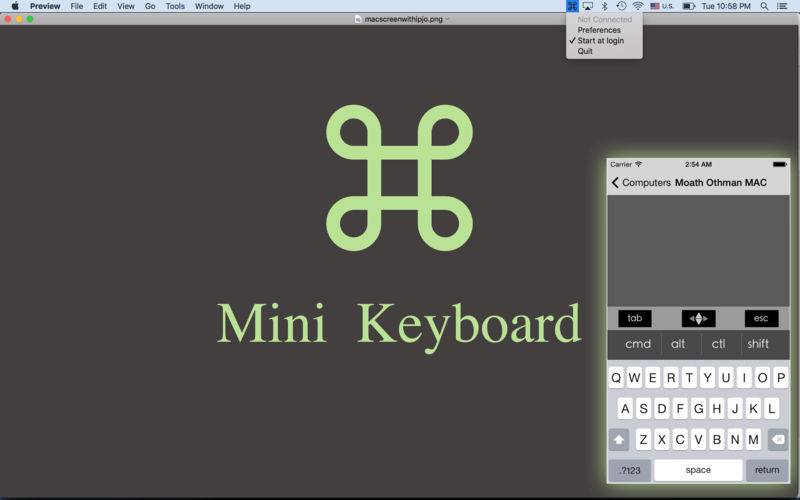Open the U.S. input source menu

(662, 6)
